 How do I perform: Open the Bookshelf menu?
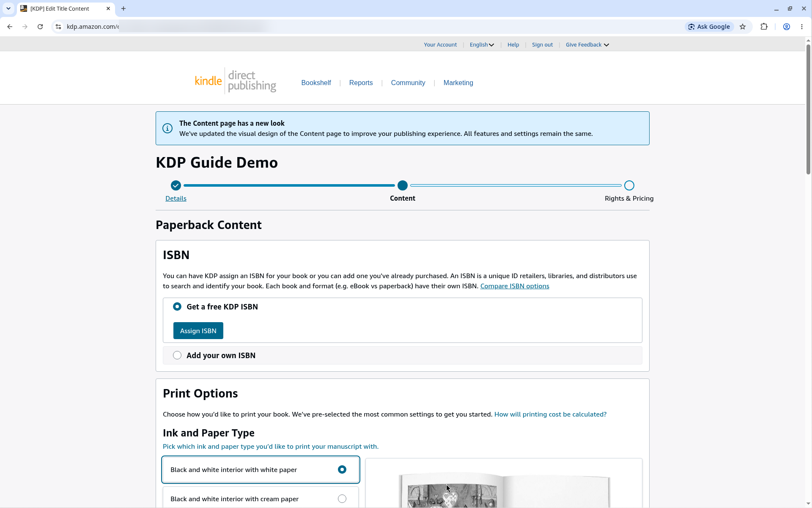(x=316, y=83)
